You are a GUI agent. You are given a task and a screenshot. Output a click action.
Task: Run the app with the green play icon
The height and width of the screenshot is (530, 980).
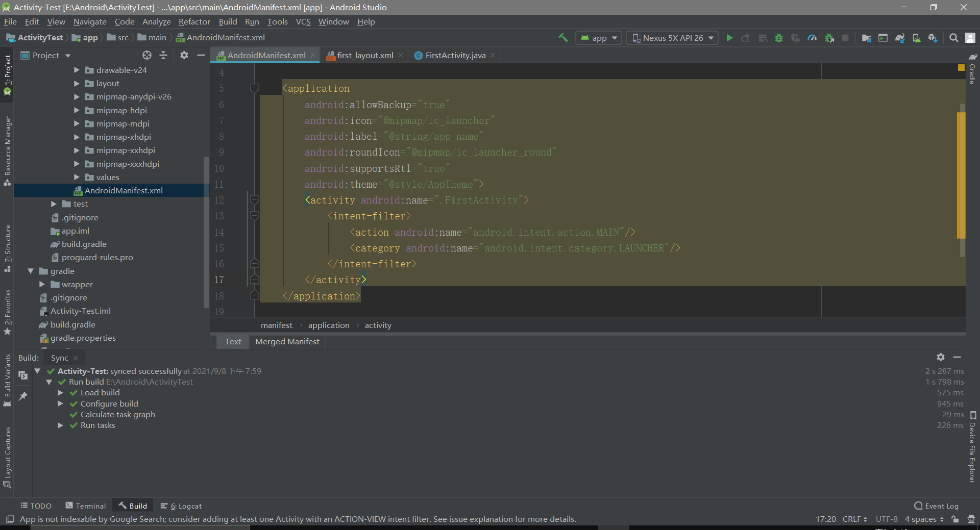point(729,38)
